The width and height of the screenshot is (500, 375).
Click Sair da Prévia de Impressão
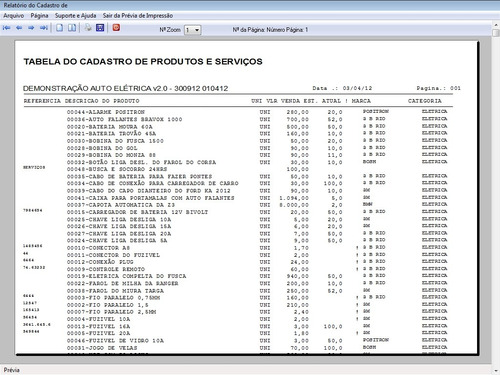click(138, 16)
